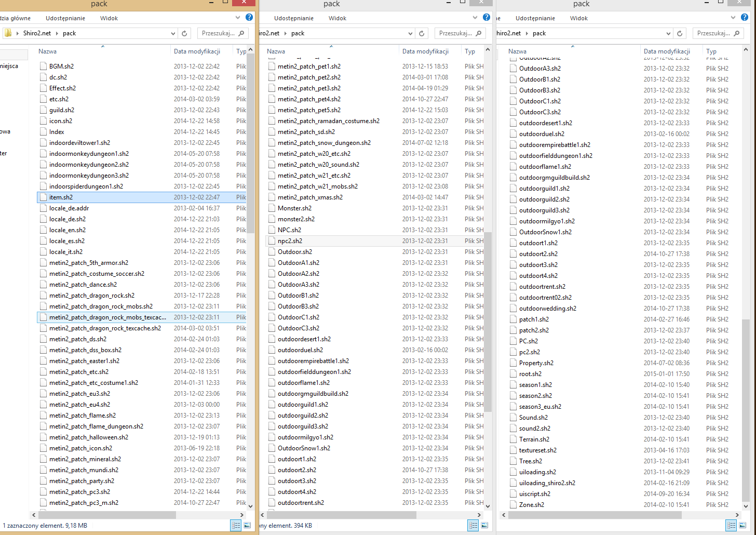Open Widok tab in right window
Image resolution: width=756 pixels, height=535 pixels.
579,18
